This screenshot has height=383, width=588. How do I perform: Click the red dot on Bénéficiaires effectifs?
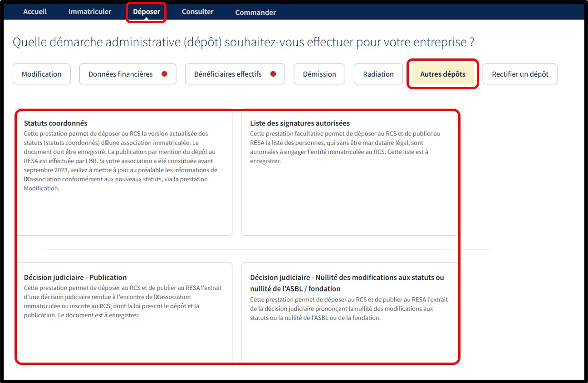click(x=273, y=74)
